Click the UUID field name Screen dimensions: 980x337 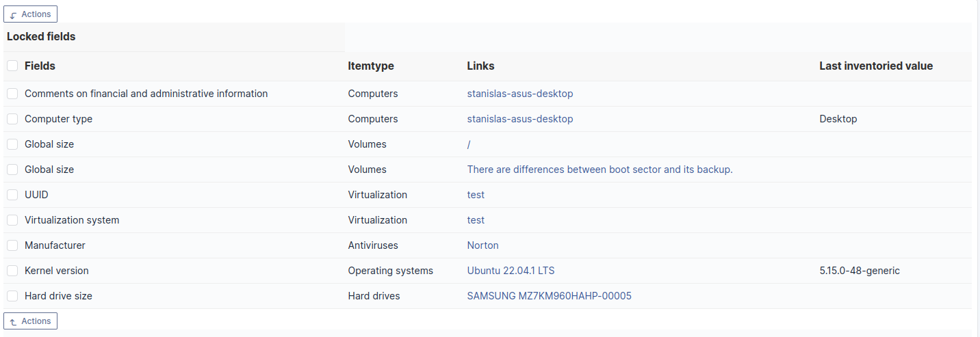click(36, 195)
